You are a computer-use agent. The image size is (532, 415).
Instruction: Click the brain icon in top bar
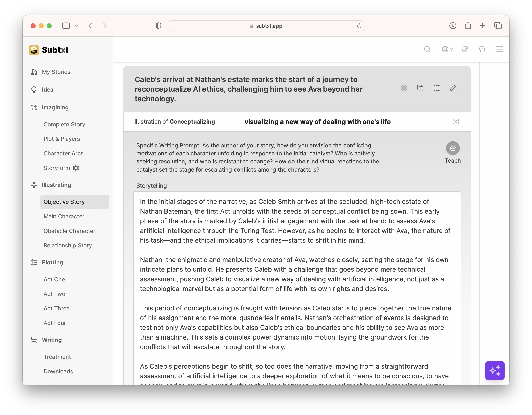click(465, 49)
